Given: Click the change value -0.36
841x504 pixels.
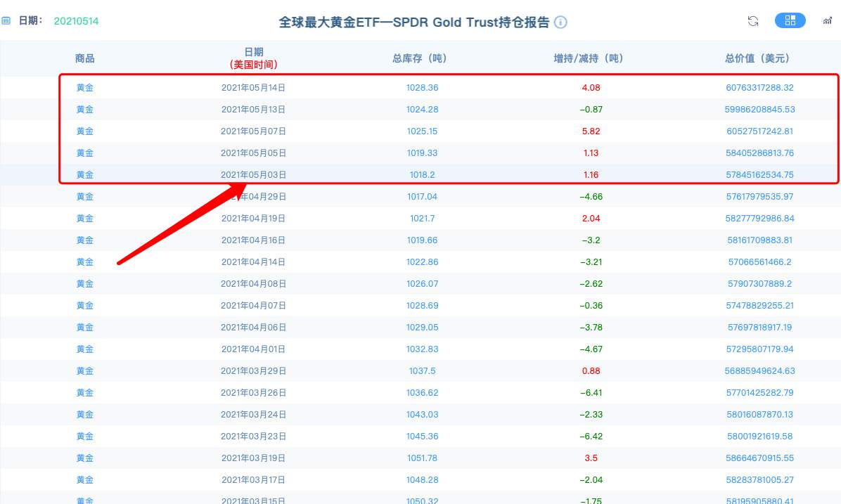Looking at the screenshot, I should coord(591,306).
